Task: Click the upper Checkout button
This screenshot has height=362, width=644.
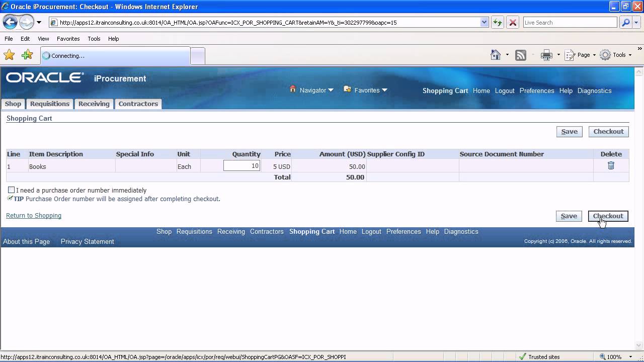Action: [x=608, y=132]
